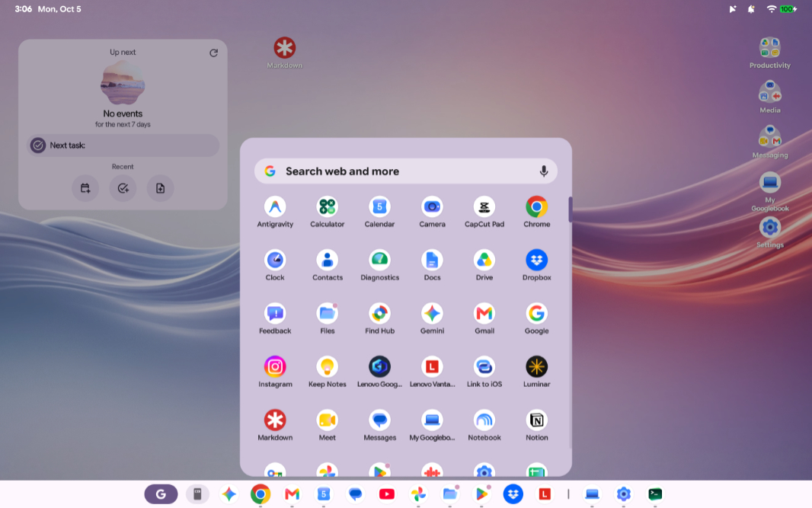Click the search web and more field

[405, 171]
